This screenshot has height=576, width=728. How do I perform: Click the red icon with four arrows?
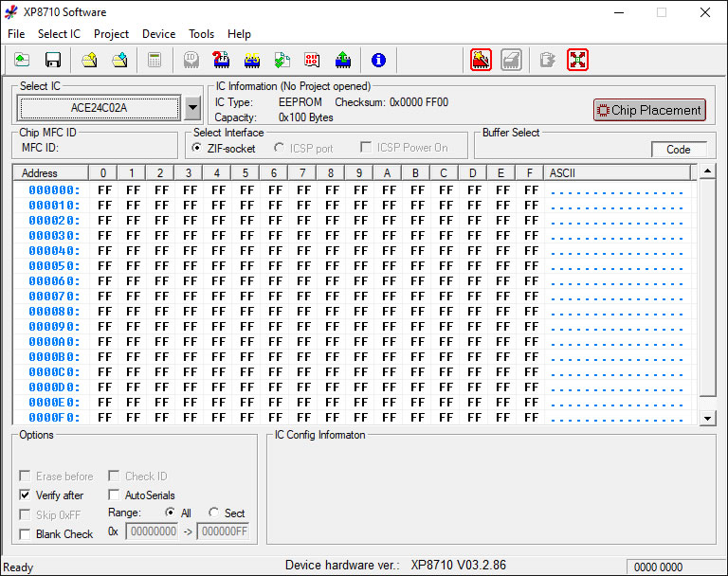578,60
